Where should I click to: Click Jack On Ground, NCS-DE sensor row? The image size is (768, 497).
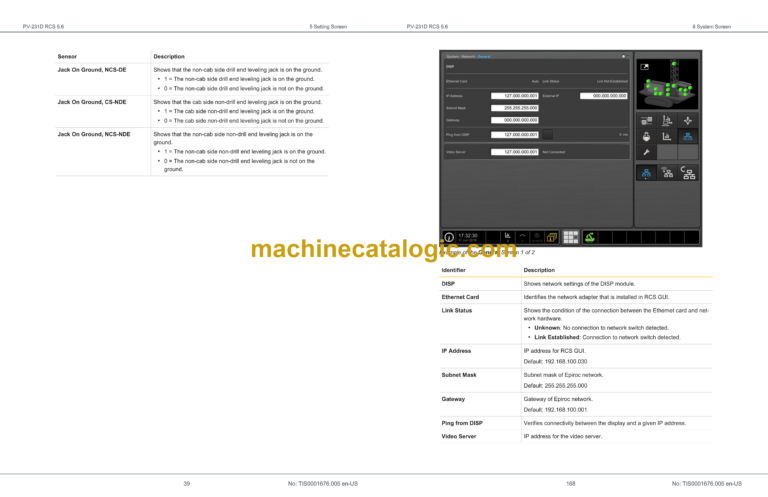(x=192, y=79)
